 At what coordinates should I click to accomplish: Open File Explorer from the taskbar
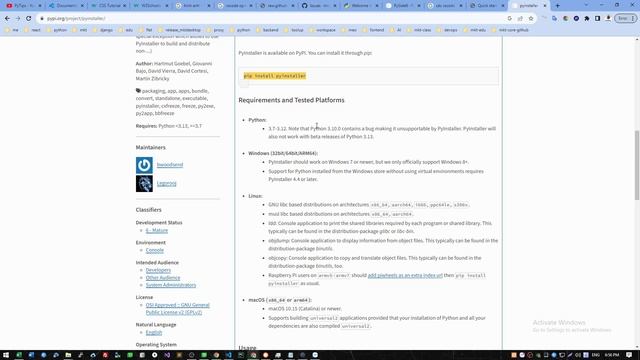68,355
